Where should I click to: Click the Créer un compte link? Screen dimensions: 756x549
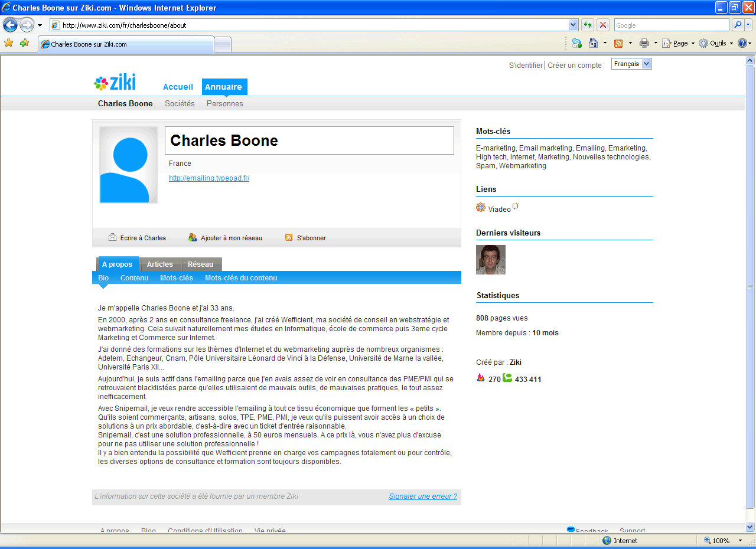(575, 66)
